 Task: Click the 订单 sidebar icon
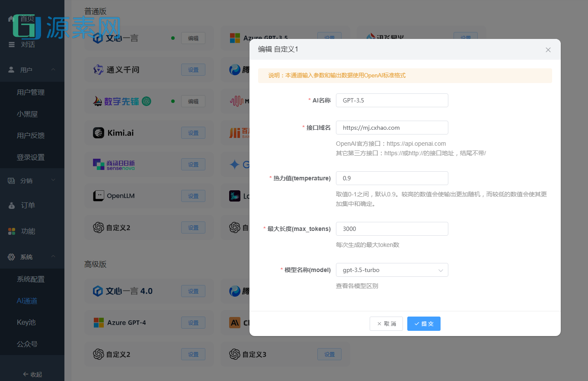point(11,205)
